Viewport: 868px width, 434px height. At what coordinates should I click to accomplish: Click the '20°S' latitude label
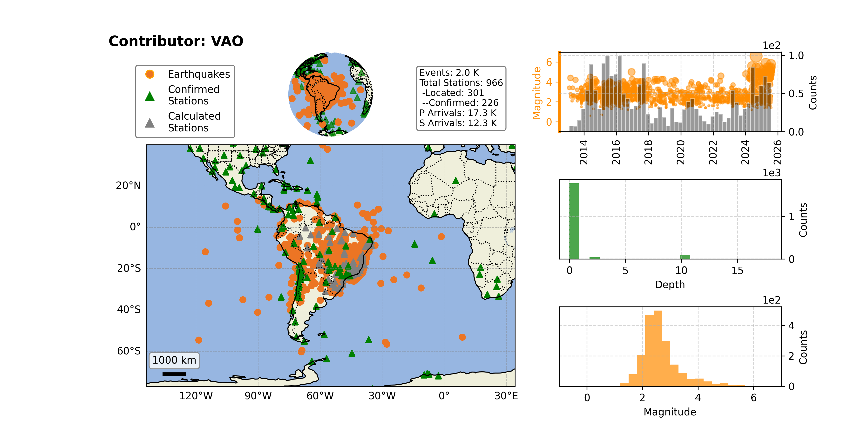coord(129,269)
